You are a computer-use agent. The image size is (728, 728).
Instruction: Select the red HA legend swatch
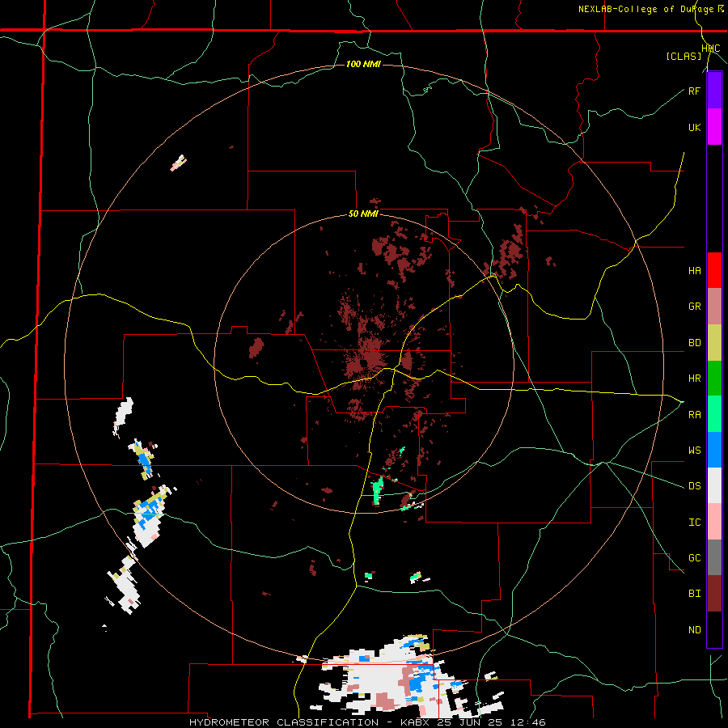tap(714, 270)
